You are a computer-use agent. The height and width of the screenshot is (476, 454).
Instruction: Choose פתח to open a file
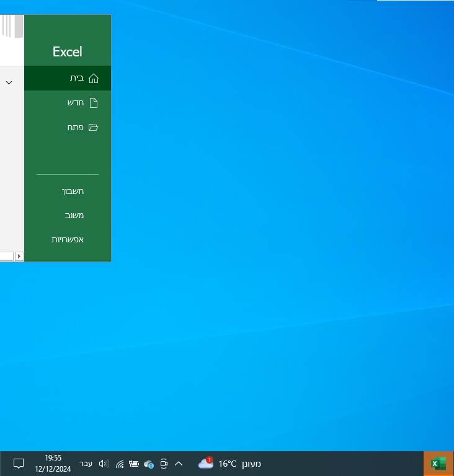tap(68, 127)
